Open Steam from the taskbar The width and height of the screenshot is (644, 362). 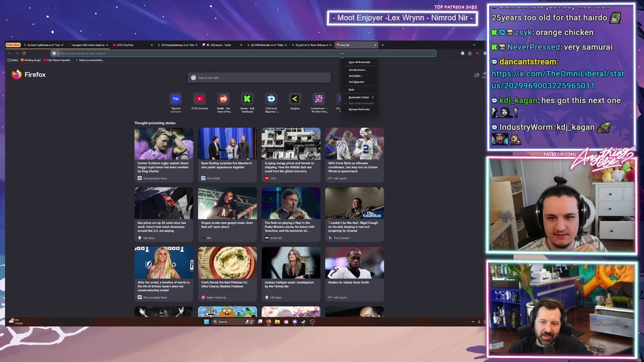[303, 322]
